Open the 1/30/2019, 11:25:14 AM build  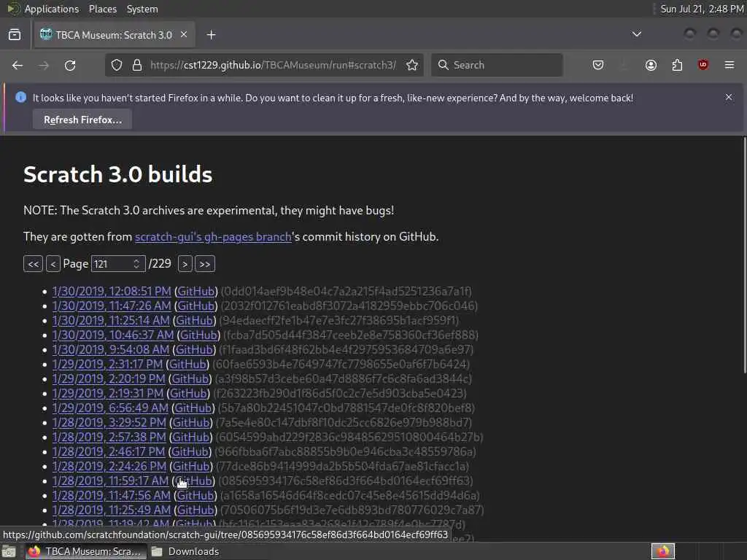[x=111, y=321]
